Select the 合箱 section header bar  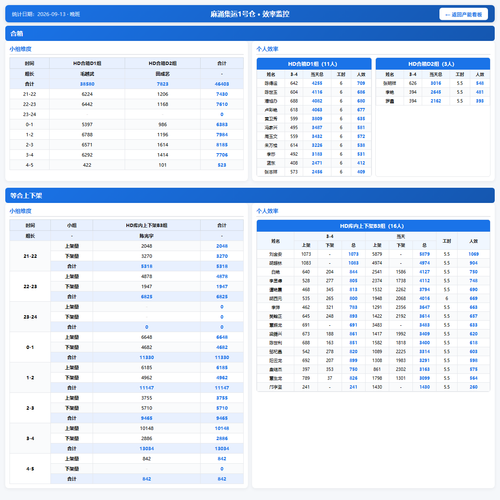[250, 34]
